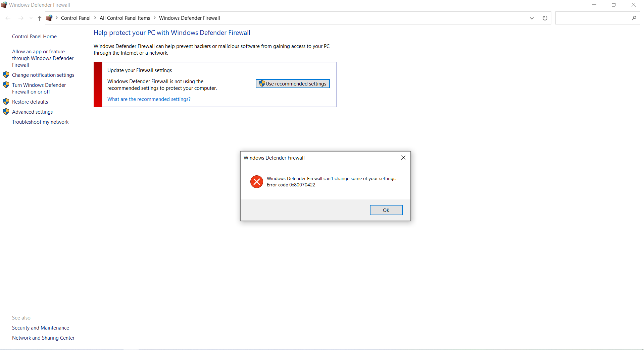Image resolution: width=644 pixels, height=350 pixels.
Task: Click the 'See also' label
Action: pyautogui.click(x=21, y=318)
